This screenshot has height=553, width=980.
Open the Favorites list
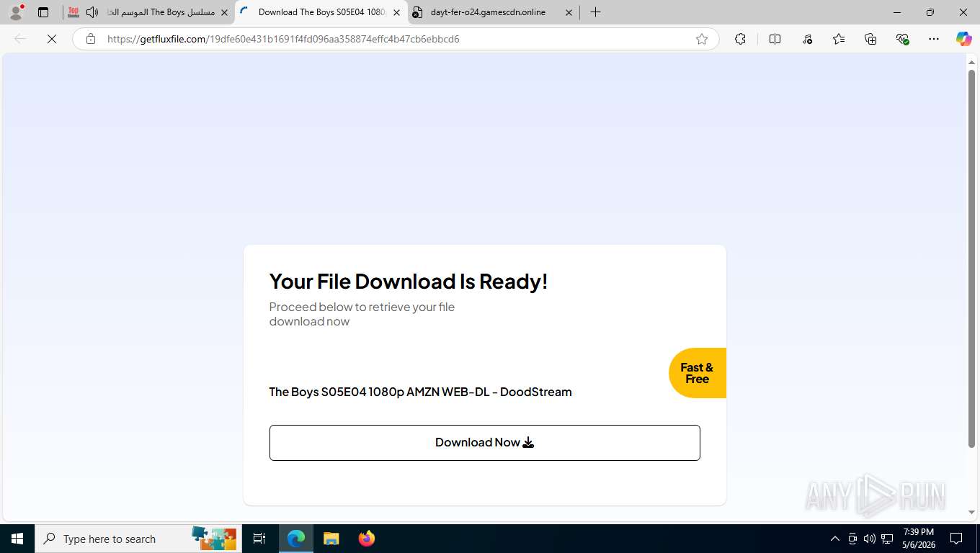838,39
